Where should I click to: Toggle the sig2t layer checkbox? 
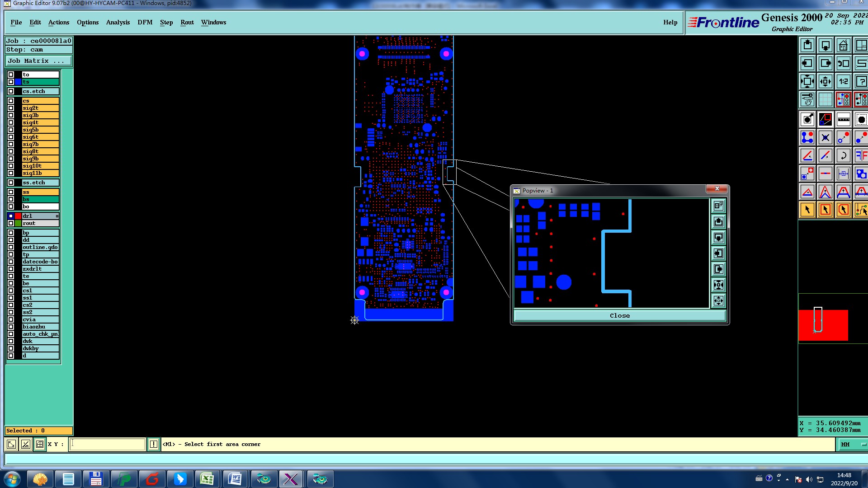point(11,108)
